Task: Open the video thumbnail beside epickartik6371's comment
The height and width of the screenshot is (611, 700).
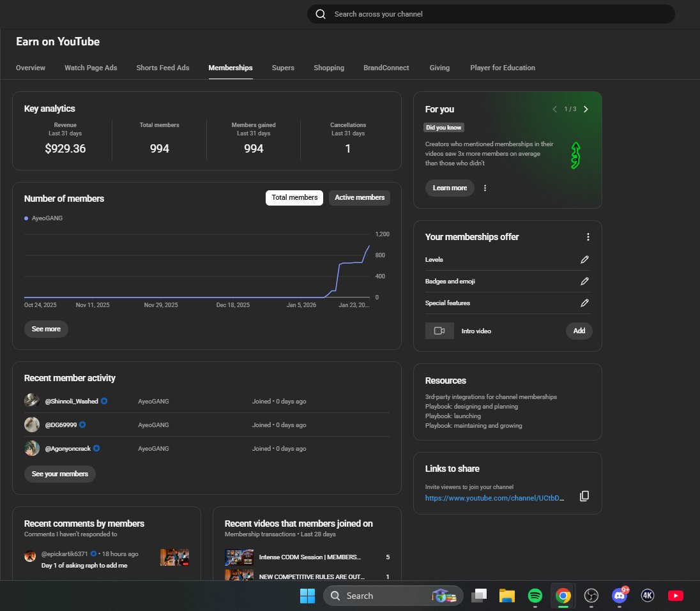Action: (x=174, y=557)
